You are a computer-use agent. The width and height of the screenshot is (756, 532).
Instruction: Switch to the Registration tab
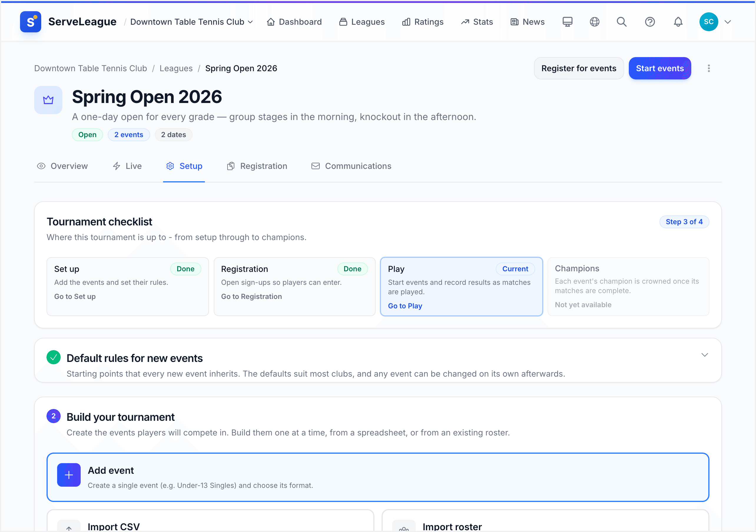257,166
